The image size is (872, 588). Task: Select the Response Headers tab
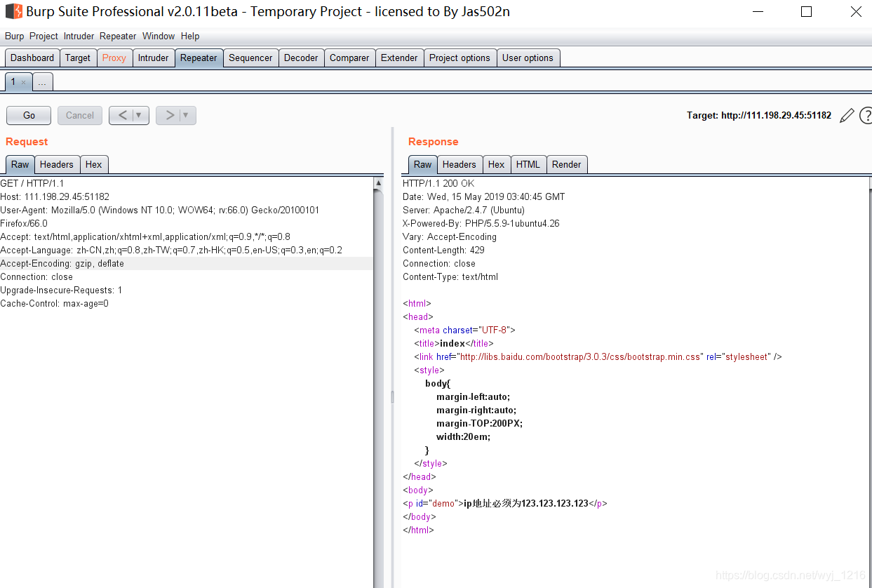click(x=460, y=164)
